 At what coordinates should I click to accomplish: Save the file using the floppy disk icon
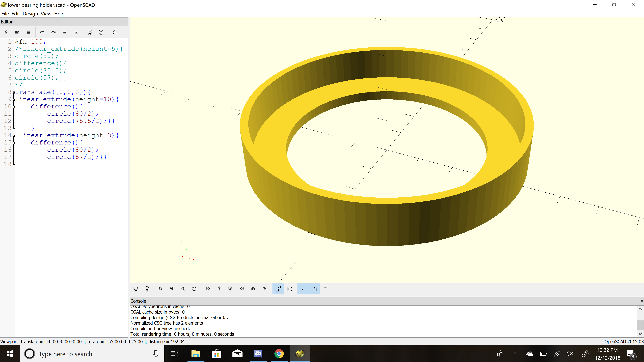tap(28, 32)
